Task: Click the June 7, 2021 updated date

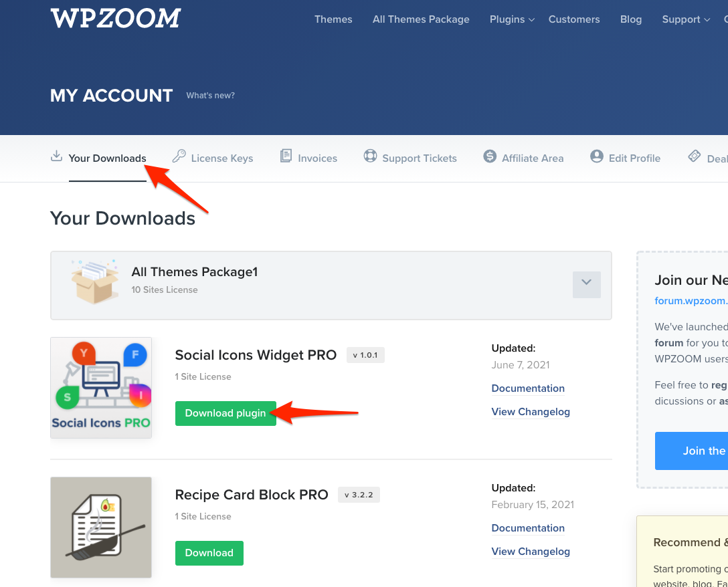Action: [x=520, y=365]
